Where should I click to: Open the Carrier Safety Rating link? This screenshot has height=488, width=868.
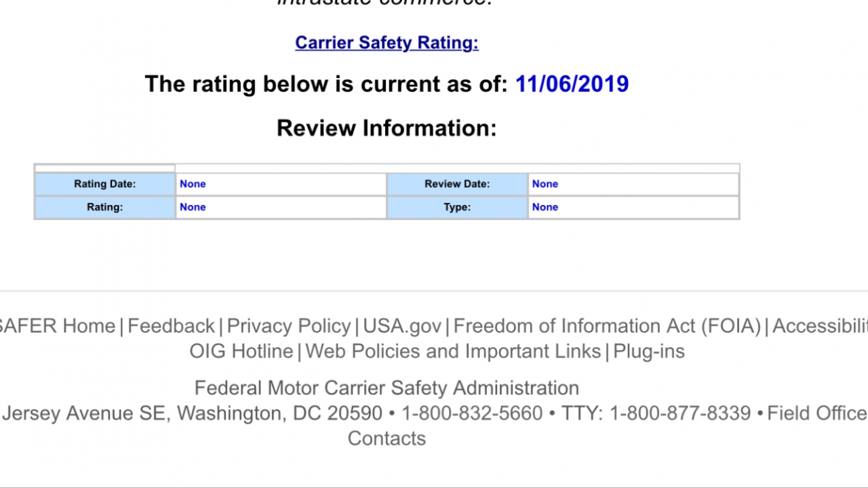(387, 43)
